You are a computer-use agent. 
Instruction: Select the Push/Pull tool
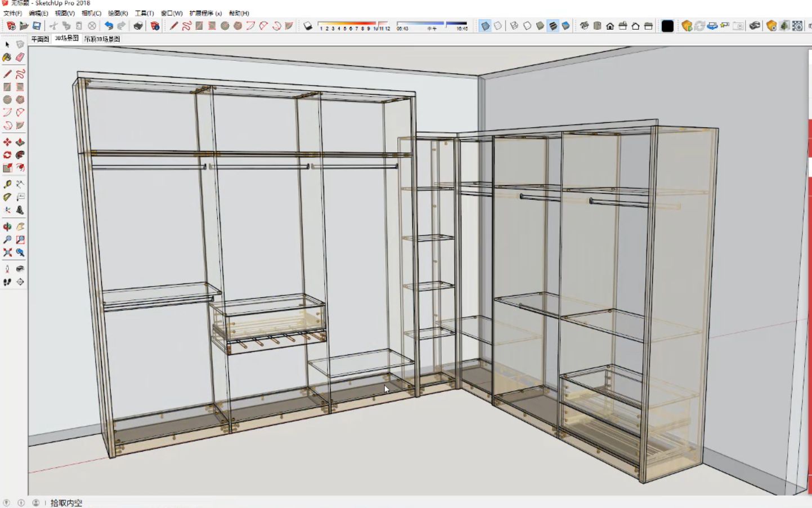click(x=20, y=142)
